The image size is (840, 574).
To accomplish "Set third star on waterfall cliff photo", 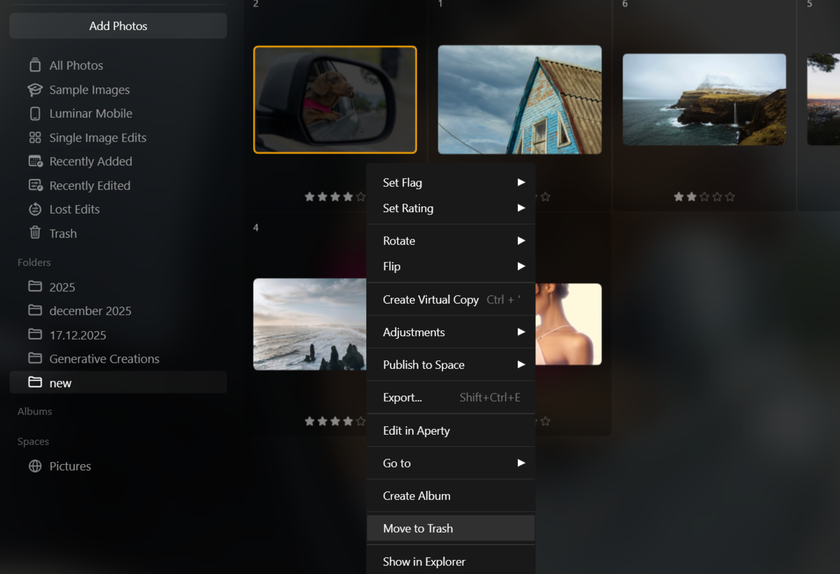I will 704,197.
